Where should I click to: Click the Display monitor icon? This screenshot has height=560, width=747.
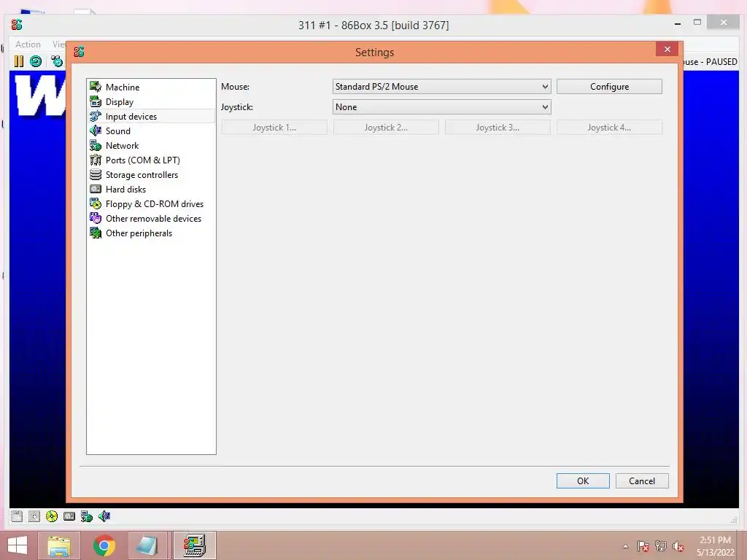pyautogui.click(x=96, y=101)
